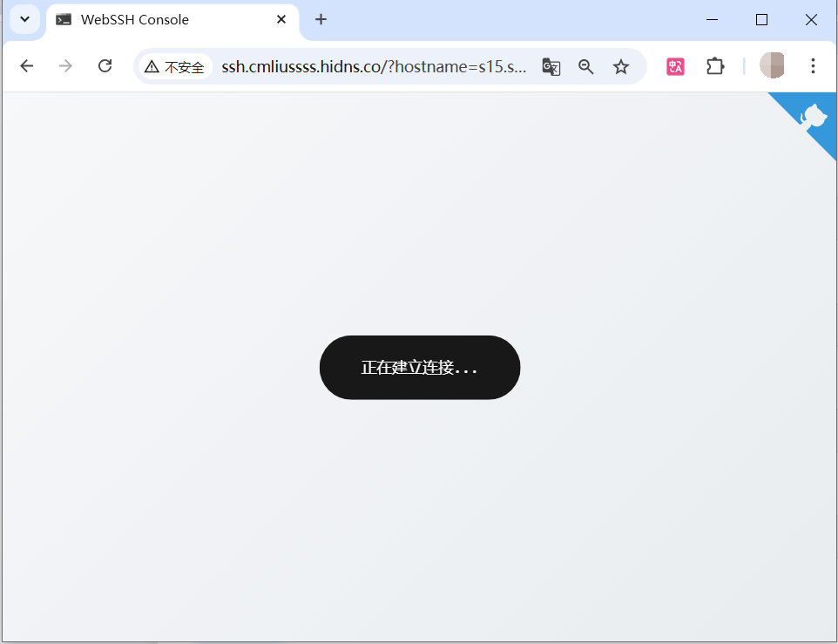Open the Chrome three-dot menu

(x=813, y=66)
